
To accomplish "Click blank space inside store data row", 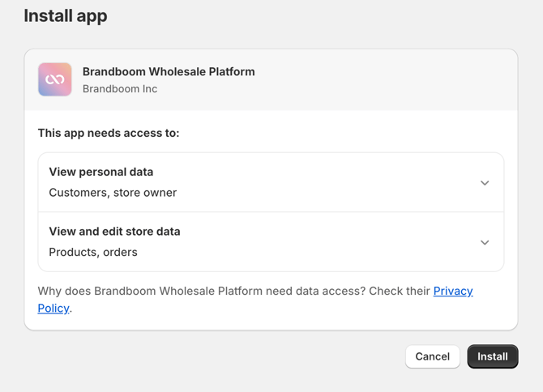I will [x=324, y=242].
